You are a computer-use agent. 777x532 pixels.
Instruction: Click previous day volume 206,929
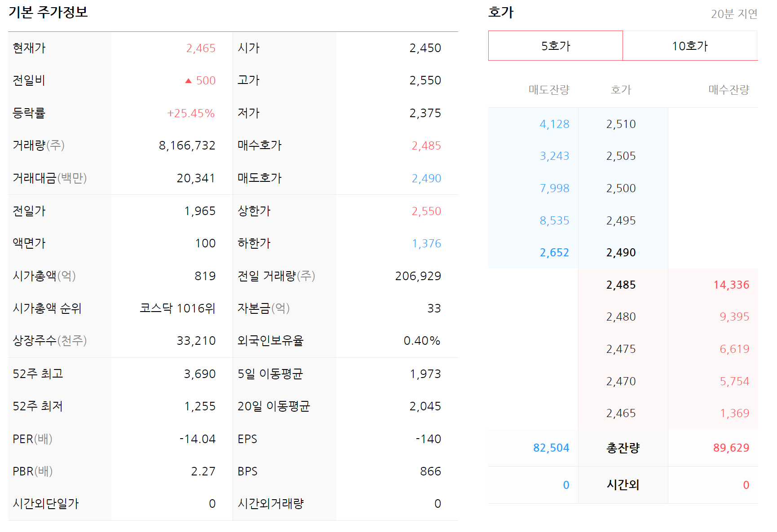pyautogui.click(x=418, y=276)
